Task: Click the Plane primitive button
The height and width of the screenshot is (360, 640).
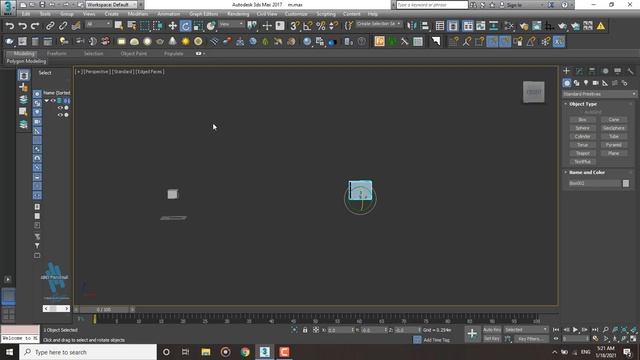Action: 614,153
